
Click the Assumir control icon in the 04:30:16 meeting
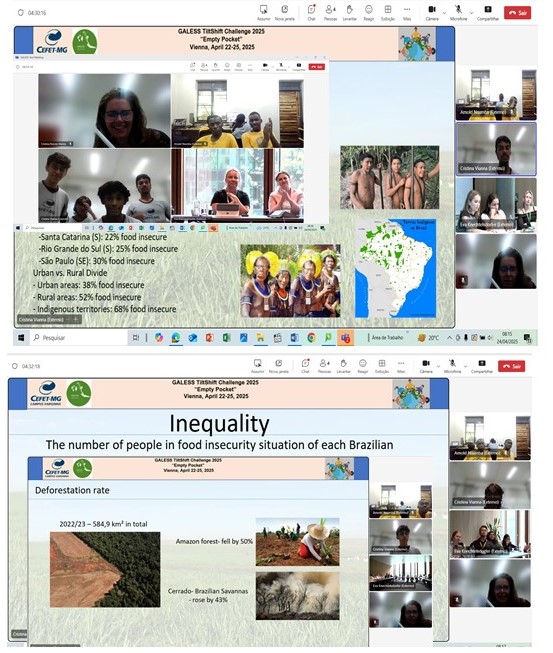[263, 12]
